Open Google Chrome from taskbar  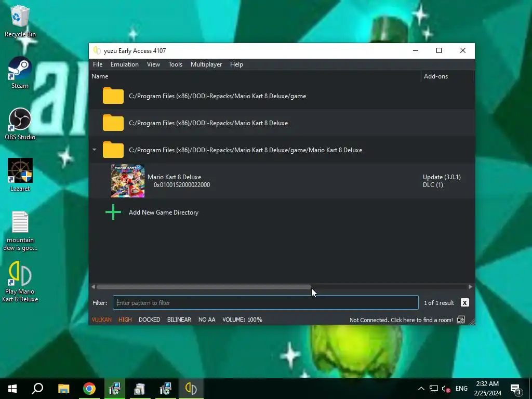point(89,389)
